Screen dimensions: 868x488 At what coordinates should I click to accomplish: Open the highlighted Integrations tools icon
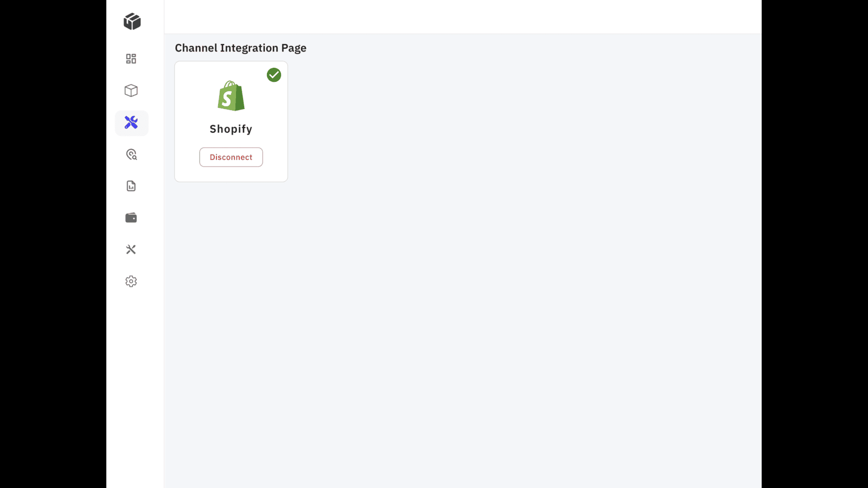[131, 123]
